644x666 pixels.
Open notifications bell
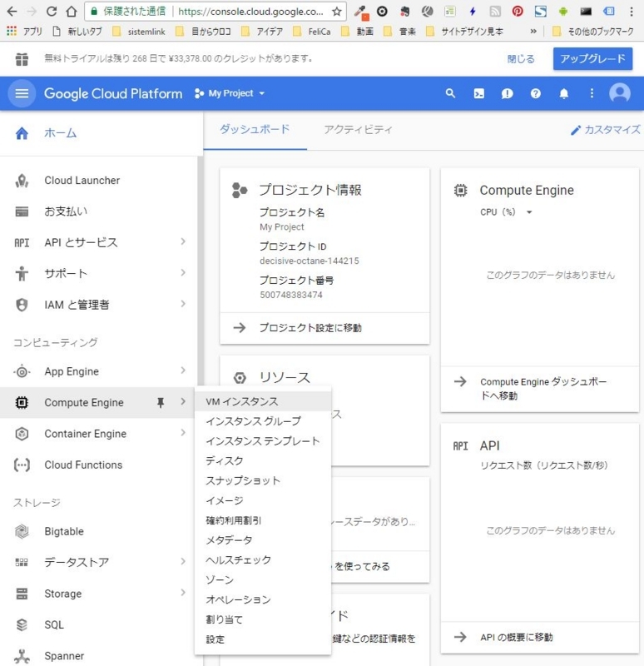(x=564, y=93)
